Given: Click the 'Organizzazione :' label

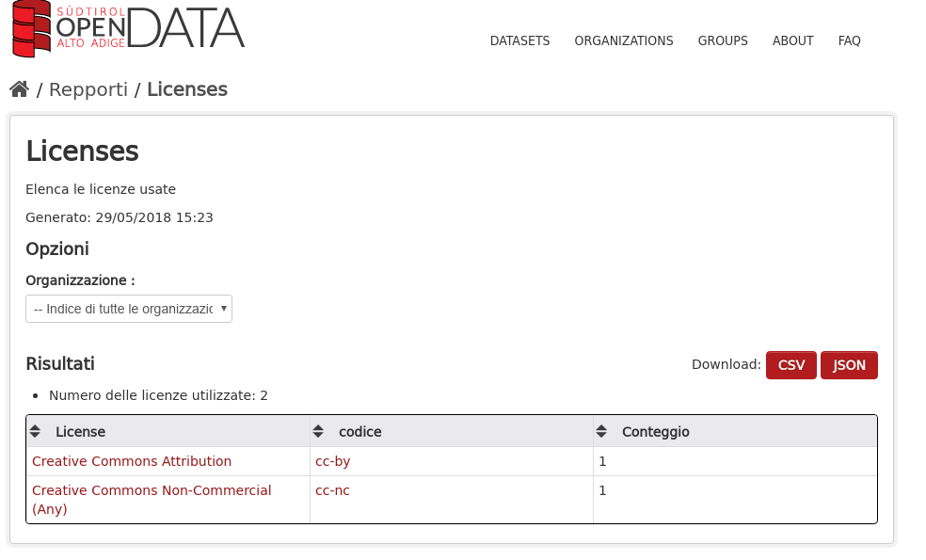Looking at the screenshot, I should (80, 280).
